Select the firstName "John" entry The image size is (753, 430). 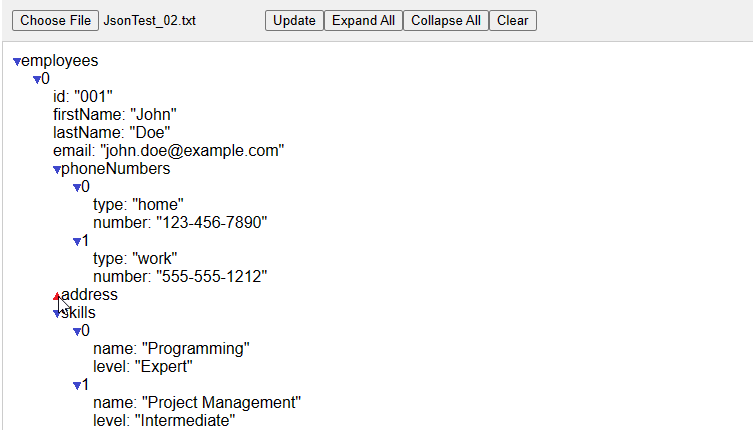115,115
